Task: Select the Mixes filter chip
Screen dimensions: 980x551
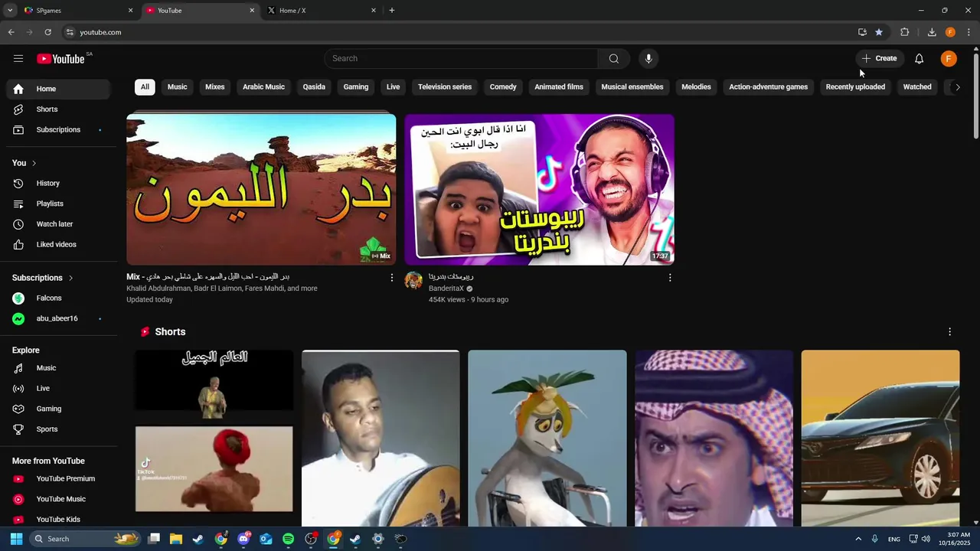Action: [x=215, y=87]
